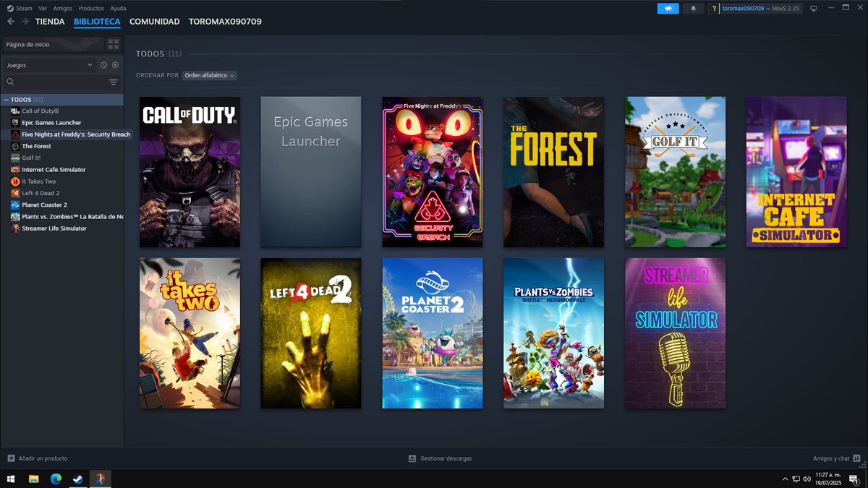Switch to Big Picture mode monitor icon
The image size is (868, 488).
[x=813, y=8]
